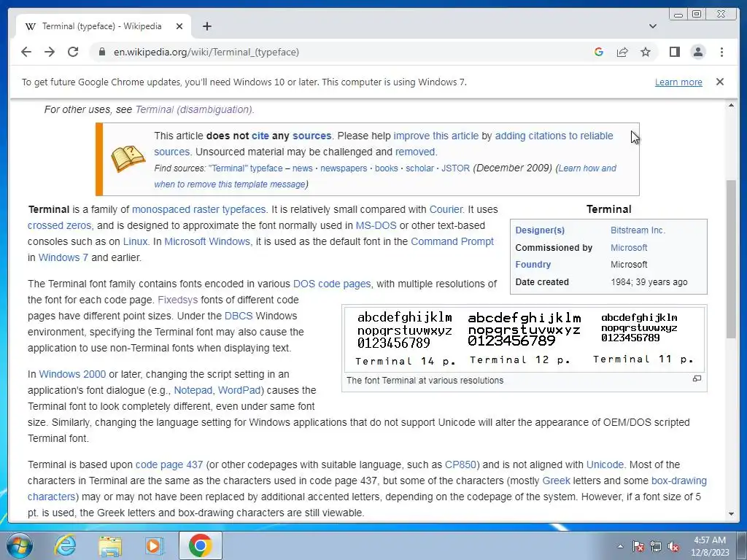This screenshot has height=560, width=747.
Task: Click the page scroll-down arrow
Action: point(731,514)
